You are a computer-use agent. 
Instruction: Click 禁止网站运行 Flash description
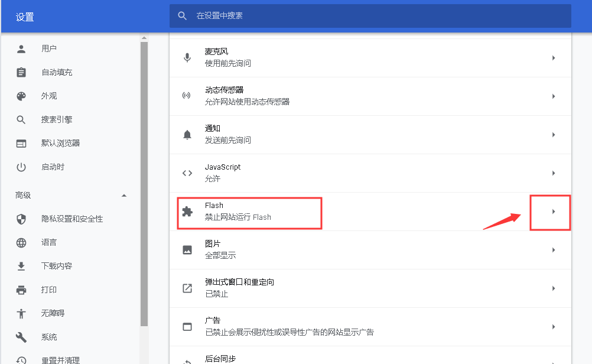[238, 217]
